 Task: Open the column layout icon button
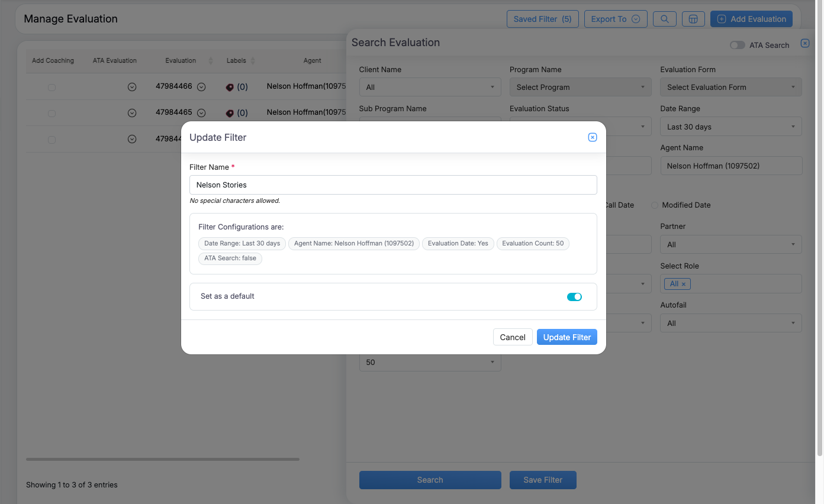pyautogui.click(x=693, y=19)
